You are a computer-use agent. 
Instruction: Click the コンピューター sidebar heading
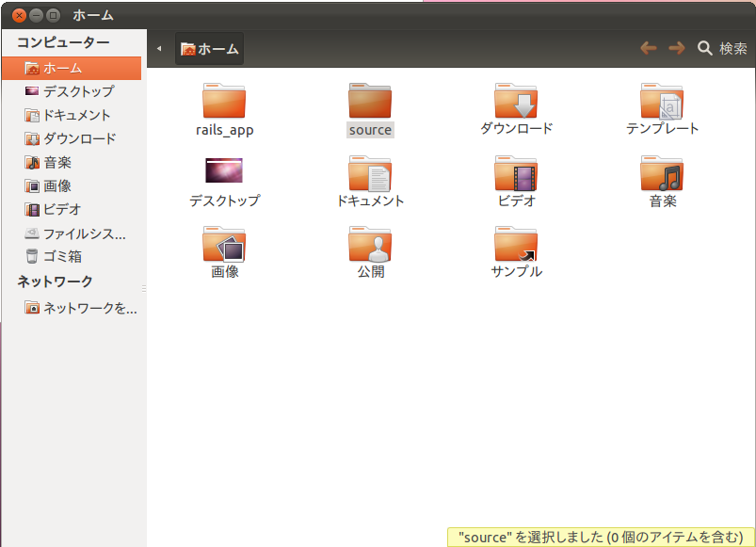pos(63,42)
